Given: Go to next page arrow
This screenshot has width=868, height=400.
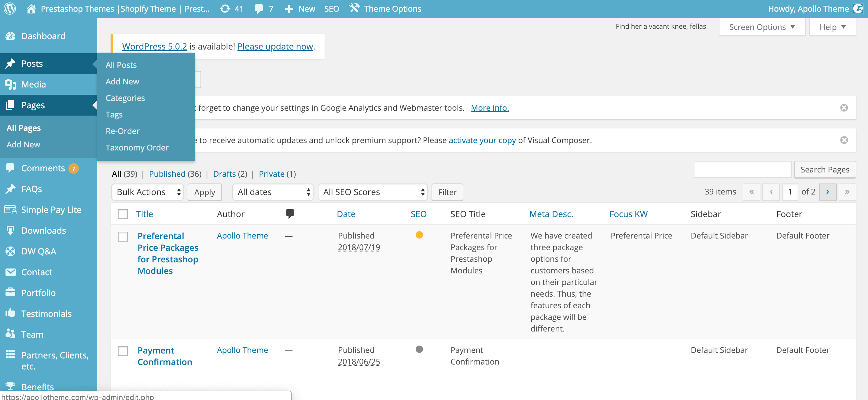Looking at the screenshot, I should point(828,192).
